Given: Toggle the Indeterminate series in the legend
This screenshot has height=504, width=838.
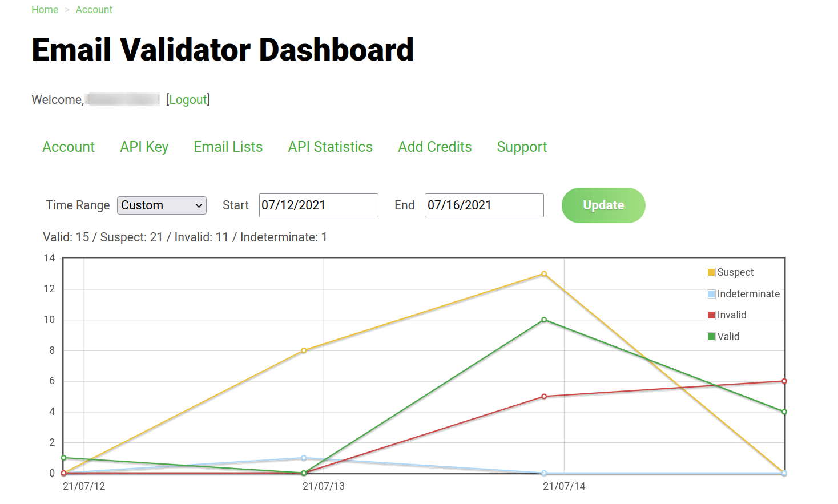Looking at the screenshot, I should click(712, 294).
